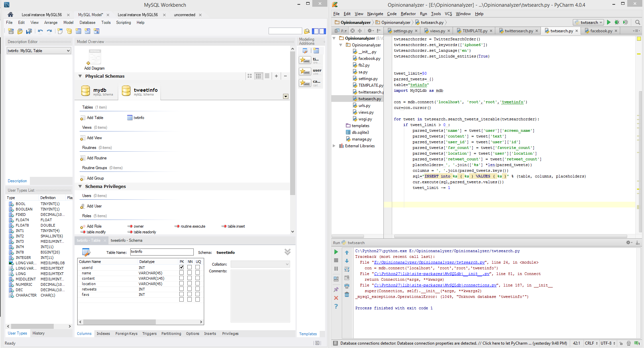Expand the External Libraries tree node
The width and height of the screenshot is (644, 348).
[x=334, y=146]
